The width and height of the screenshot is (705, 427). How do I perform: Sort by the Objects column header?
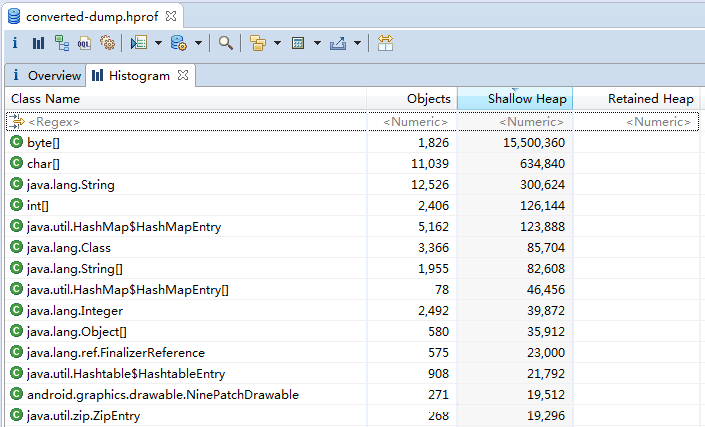[412, 98]
